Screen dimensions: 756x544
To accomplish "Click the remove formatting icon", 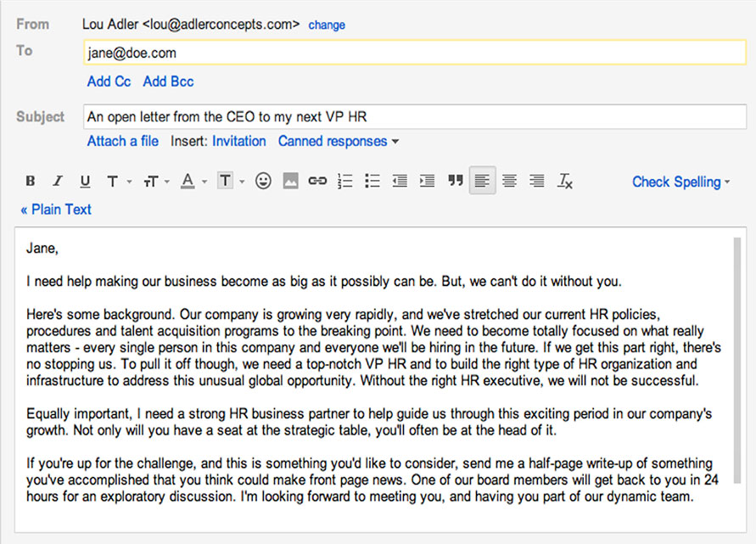I will [565, 181].
